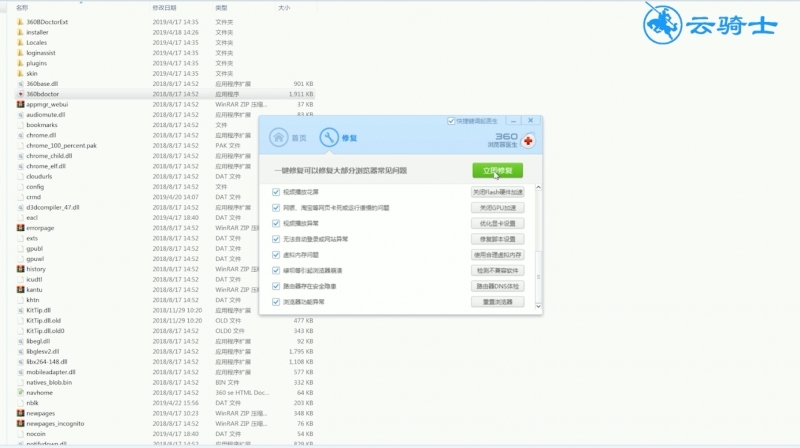Select the d3dcompiler_47.dll file icon
This screenshot has width=800, height=448.
tap(20, 207)
